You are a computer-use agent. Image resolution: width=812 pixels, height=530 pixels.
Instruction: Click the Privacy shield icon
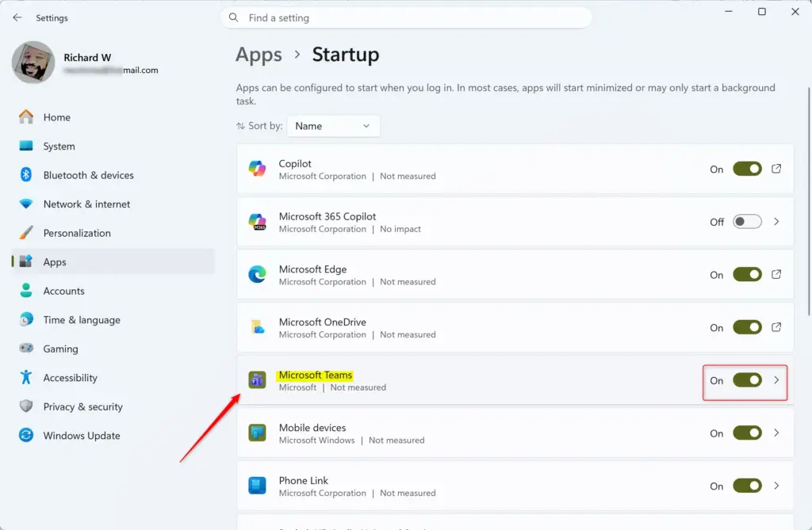pos(26,406)
